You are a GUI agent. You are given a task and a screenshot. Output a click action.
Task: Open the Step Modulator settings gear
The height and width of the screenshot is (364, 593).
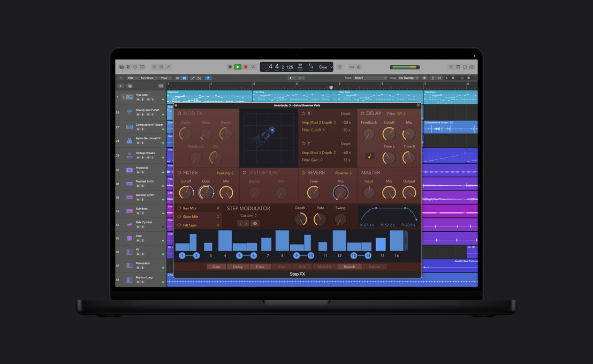click(x=255, y=223)
